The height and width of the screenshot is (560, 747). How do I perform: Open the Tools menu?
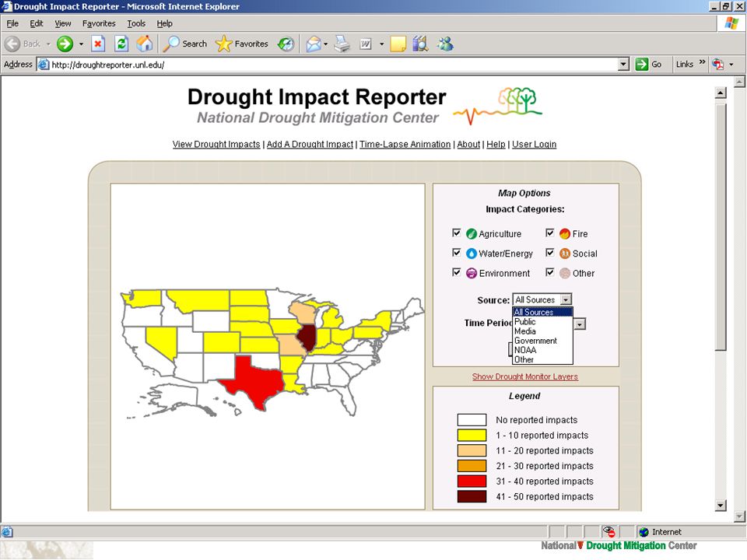tap(135, 23)
